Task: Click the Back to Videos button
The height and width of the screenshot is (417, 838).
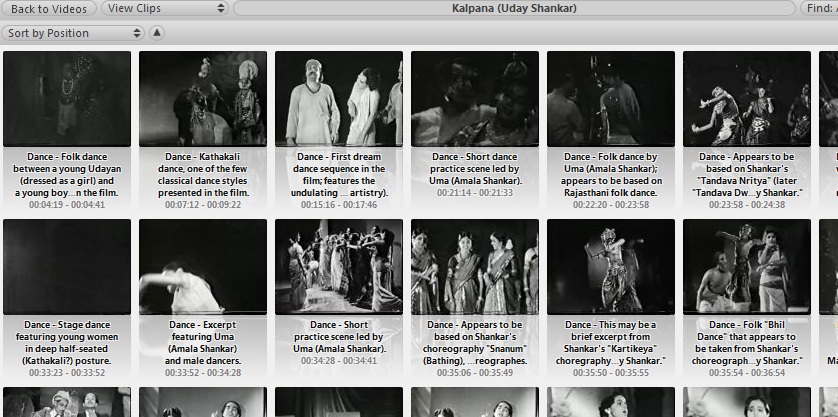Action: pyautogui.click(x=49, y=9)
